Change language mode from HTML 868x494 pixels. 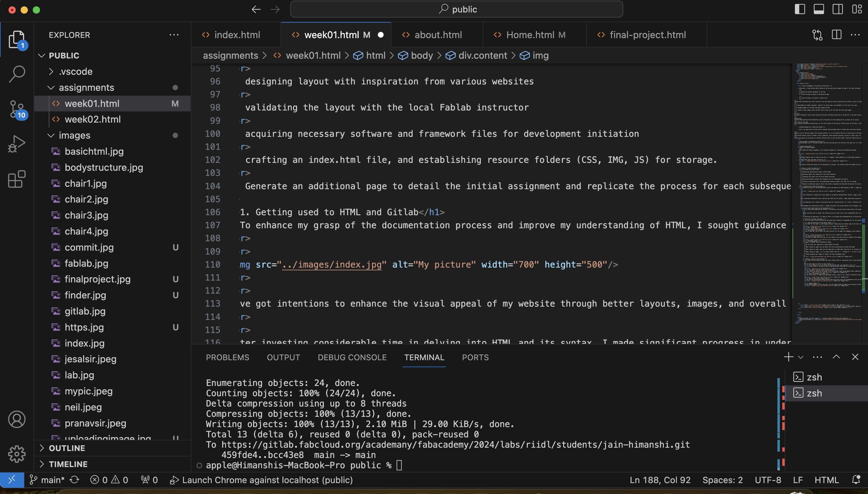coord(826,480)
